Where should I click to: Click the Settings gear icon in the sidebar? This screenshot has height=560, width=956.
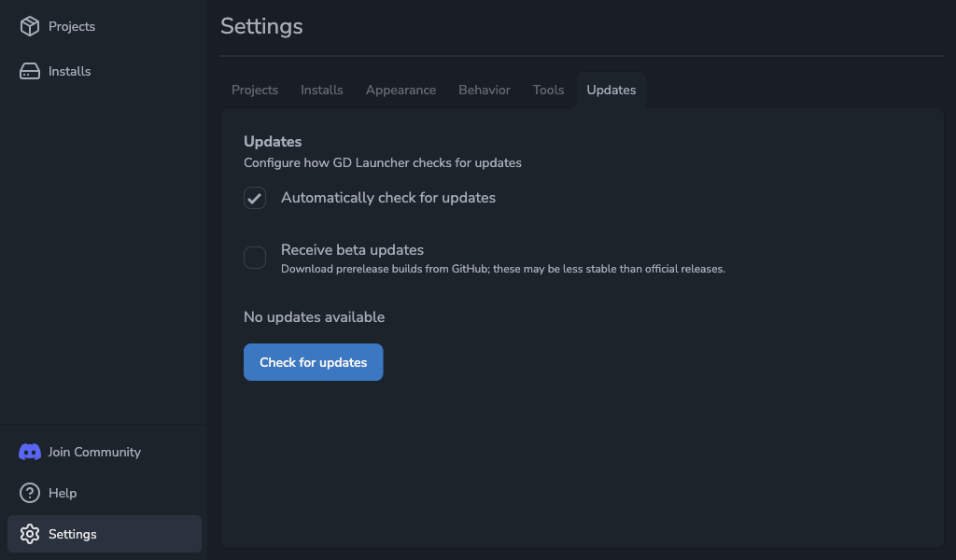coord(28,534)
